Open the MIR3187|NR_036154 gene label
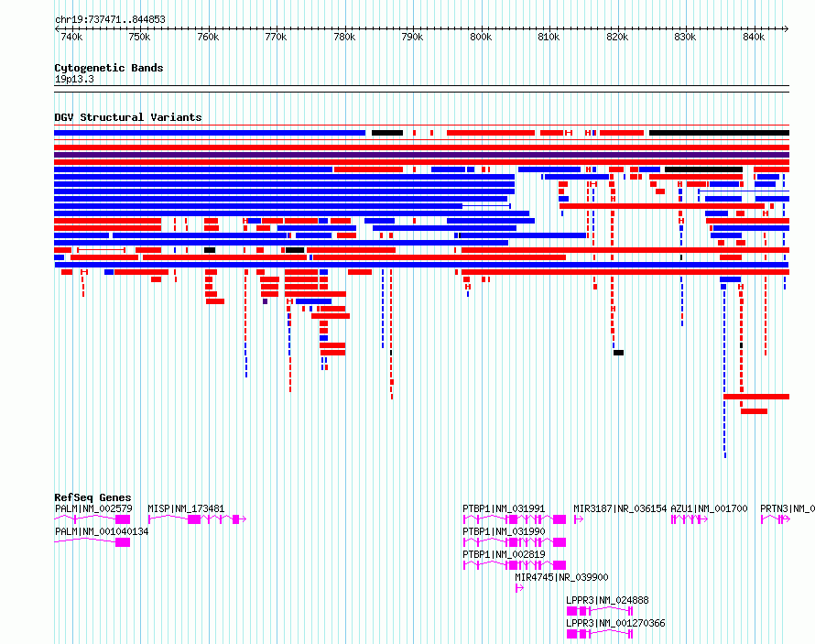815x644 pixels. pyautogui.click(x=620, y=508)
